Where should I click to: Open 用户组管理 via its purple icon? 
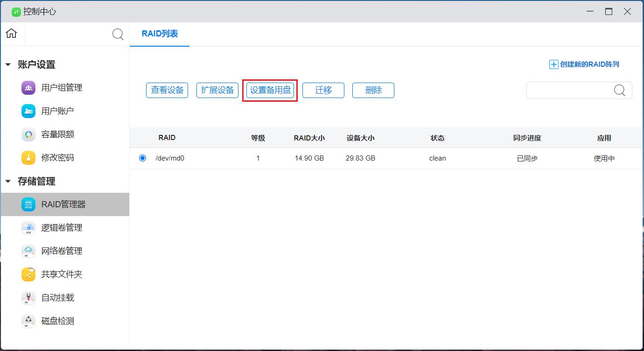(28, 88)
